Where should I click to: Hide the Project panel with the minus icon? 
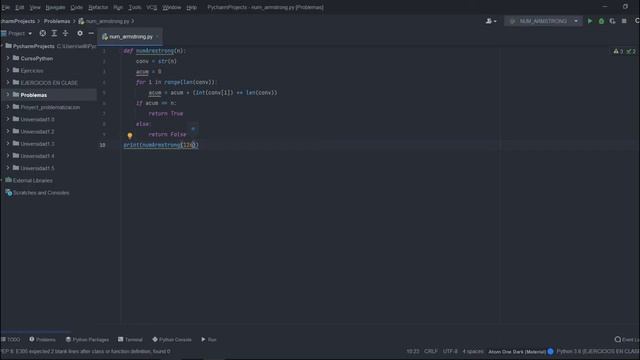pyautogui.click(x=91, y=33)
